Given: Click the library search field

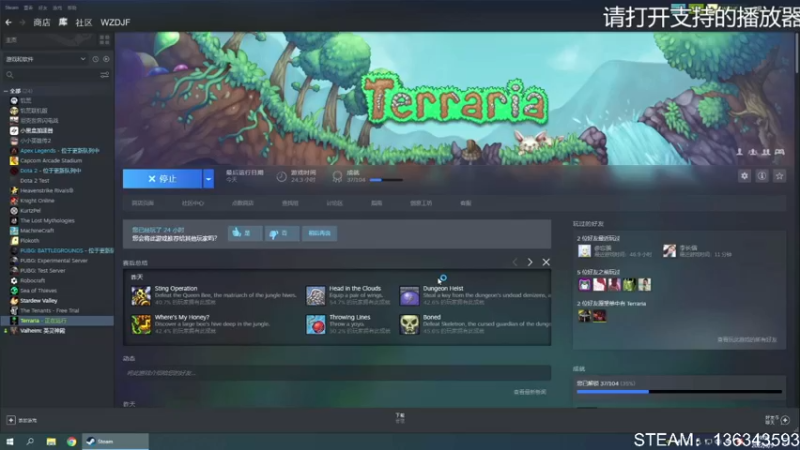Looking at the screenshot, I should (x=51, y=75).
